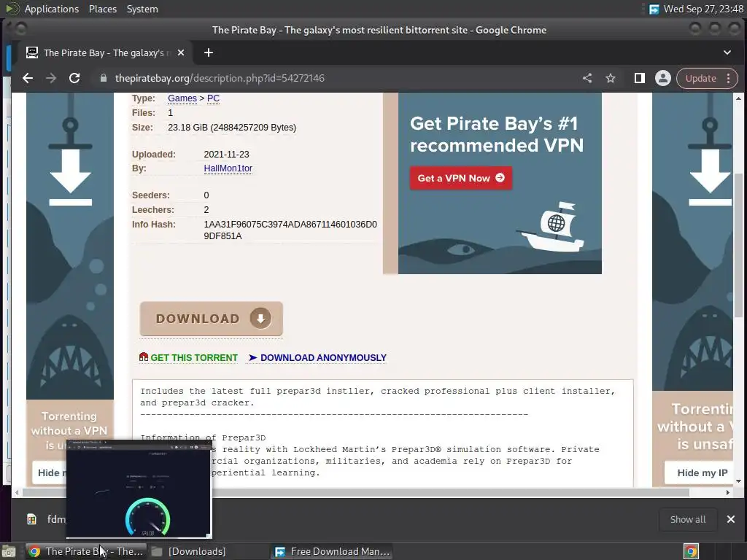
Task: Click Chrome icon in bottom-right panel
Action: pyautogui.click(x=691, y=551)
